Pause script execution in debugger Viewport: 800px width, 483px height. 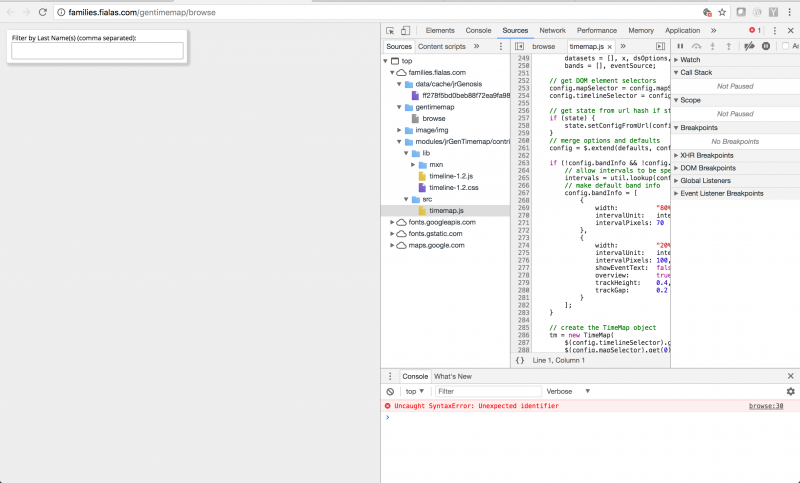pyautogui.click(x=681, y=46)
